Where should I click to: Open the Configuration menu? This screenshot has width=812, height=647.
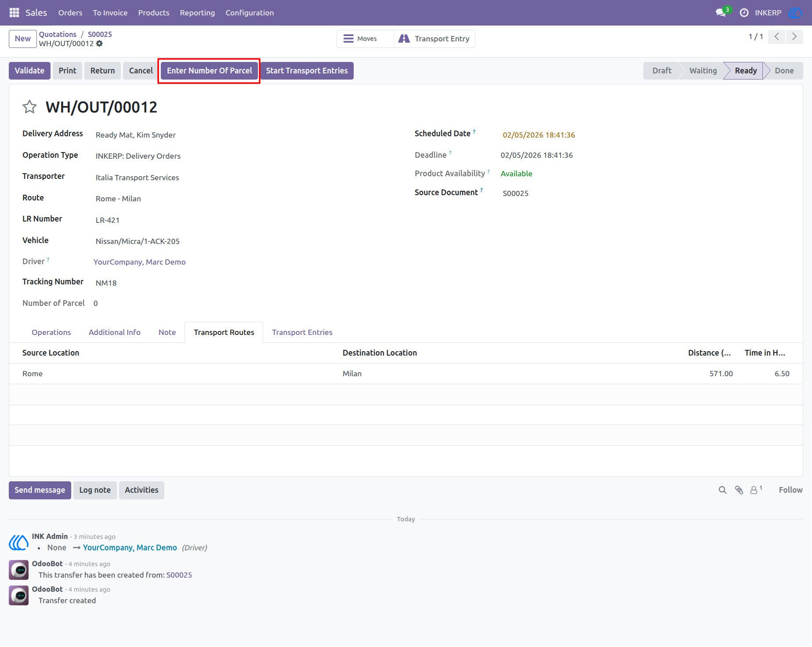tap(250, 13)
